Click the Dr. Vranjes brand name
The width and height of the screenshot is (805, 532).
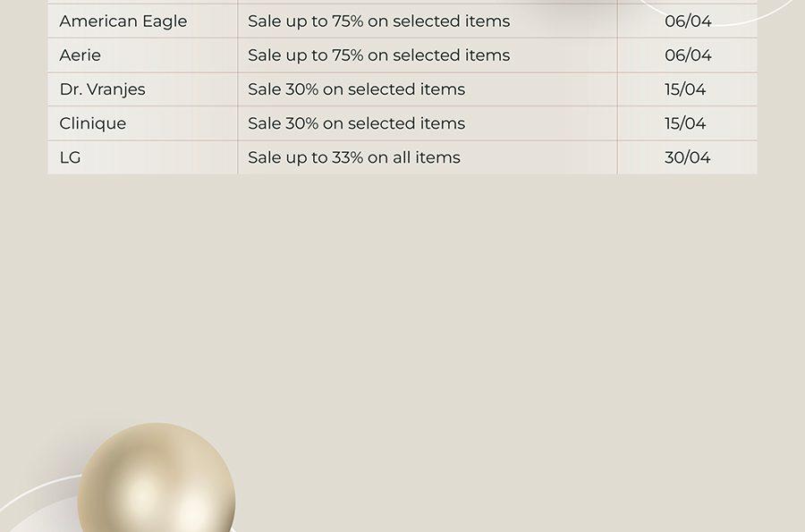(102, 89)
